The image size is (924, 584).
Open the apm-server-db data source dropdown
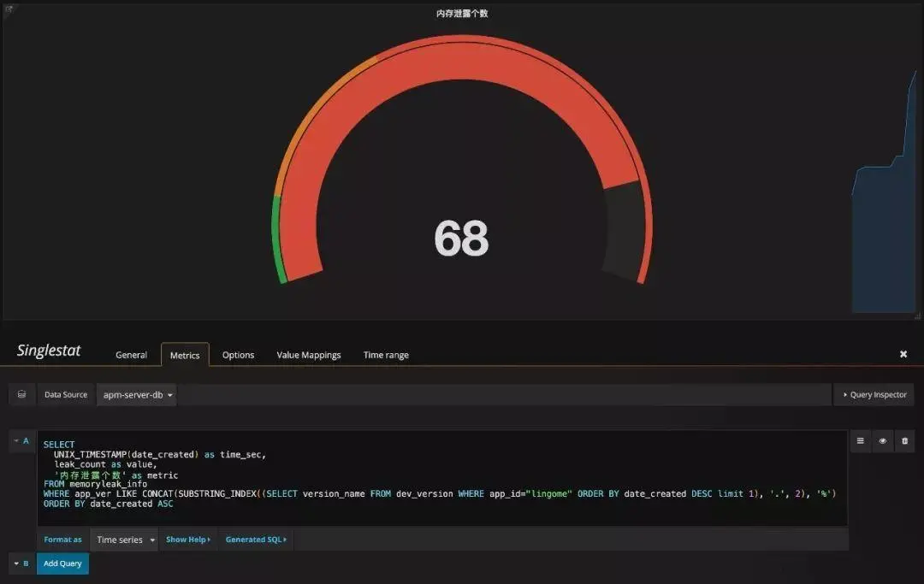pyautogui.click(x=137, y=395)
